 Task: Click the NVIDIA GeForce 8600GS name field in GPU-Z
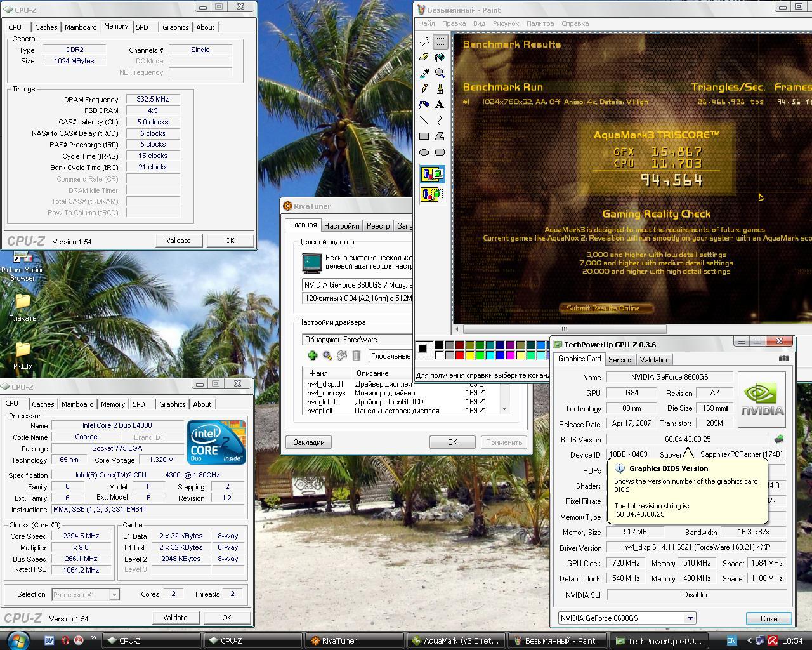click(x=669, y=377)
